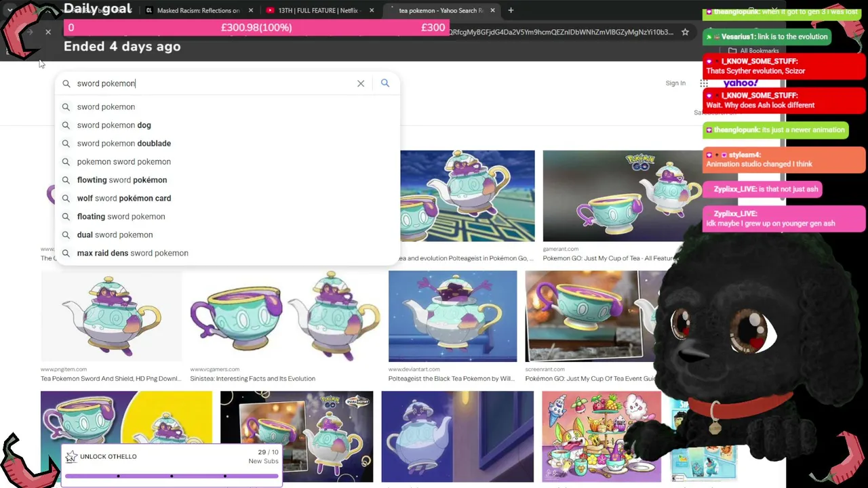Open a new browser tab with the plus button
Screen dimensions: 868x488
[x=511, y=10]
